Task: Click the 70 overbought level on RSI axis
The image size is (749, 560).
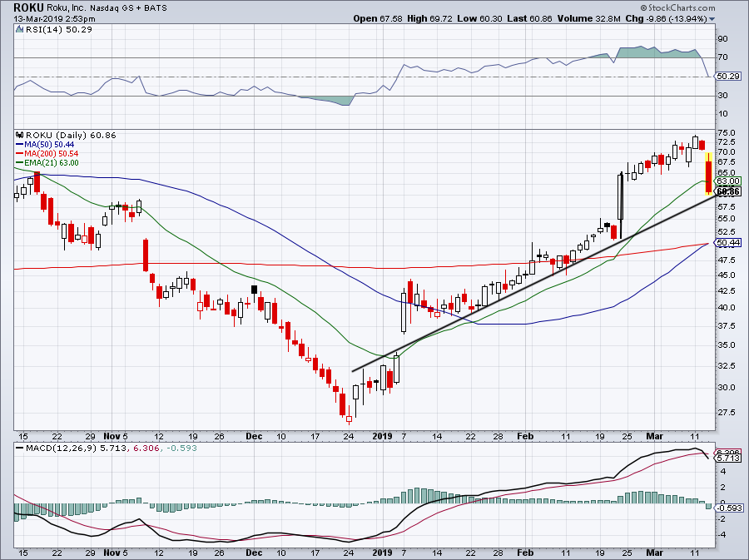Action: 722,57
